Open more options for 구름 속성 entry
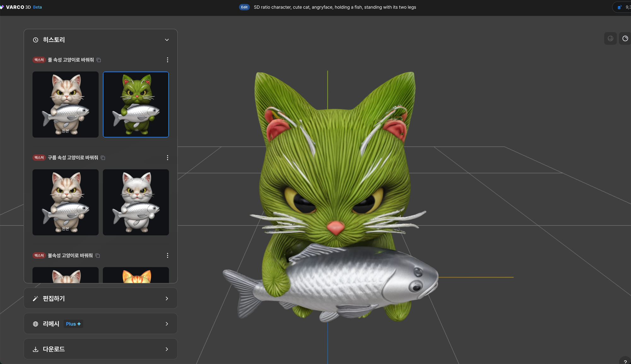 point(168,158)
